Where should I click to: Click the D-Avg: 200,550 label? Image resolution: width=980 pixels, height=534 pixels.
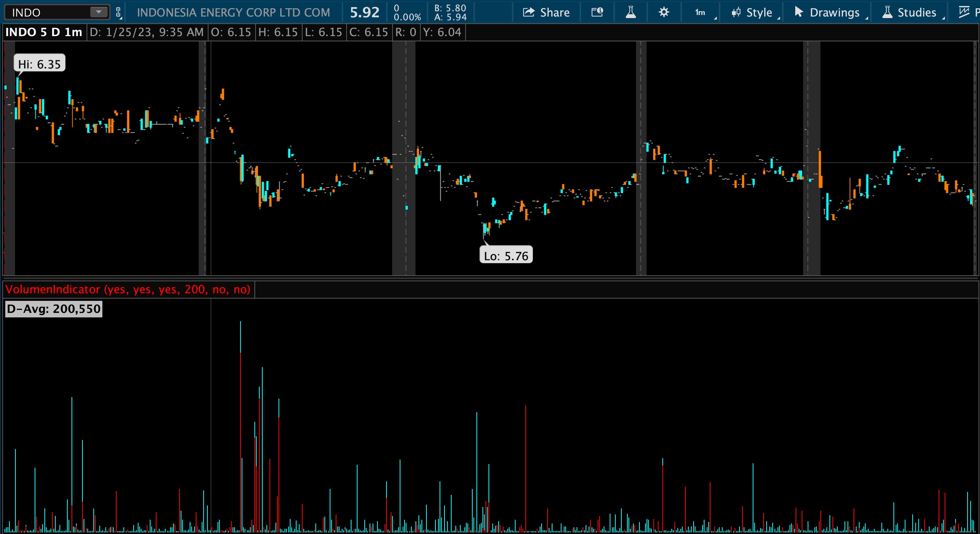pyautogui.click(x=54, y=309)
